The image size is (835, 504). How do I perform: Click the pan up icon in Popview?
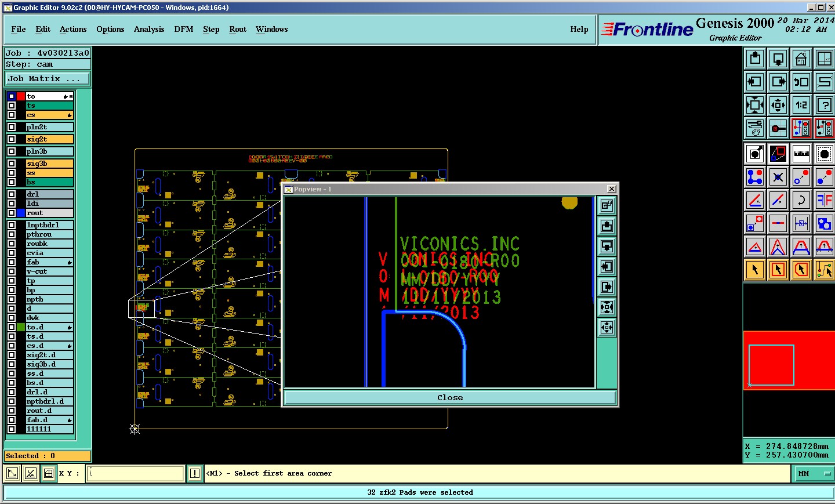pos(607,226)
